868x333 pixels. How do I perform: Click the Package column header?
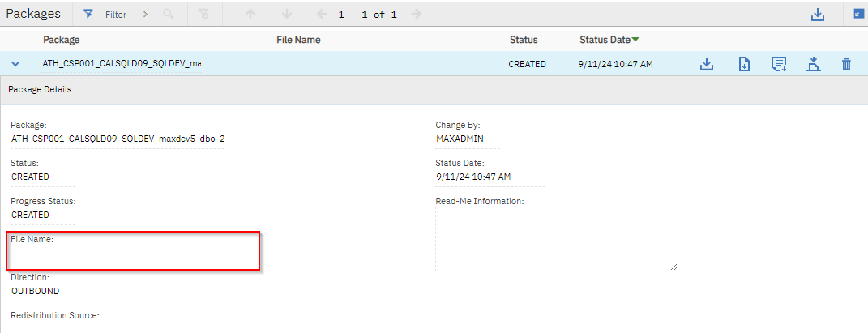coord(62,40)
